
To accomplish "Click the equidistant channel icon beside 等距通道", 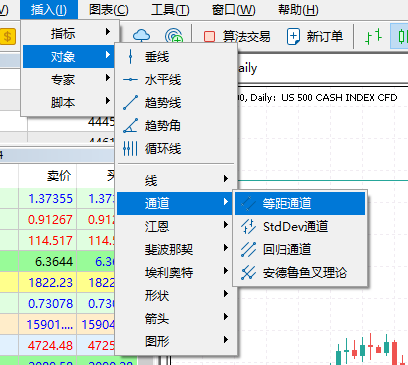I will tap(248, 203).
